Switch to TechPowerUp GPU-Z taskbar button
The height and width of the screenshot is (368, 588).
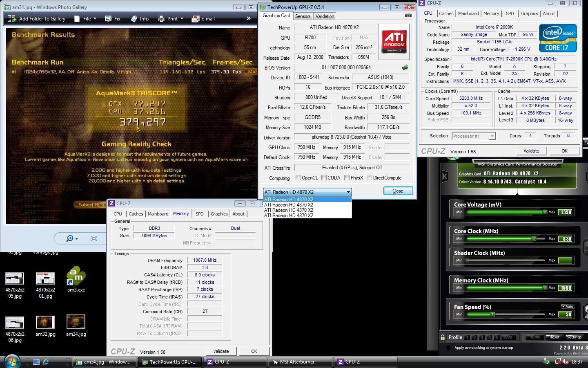(x=169, y=362)
